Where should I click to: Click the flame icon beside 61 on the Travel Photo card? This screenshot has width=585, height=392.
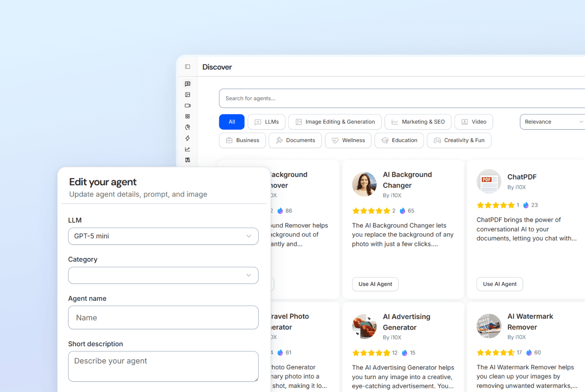click(x=280, y=352)
